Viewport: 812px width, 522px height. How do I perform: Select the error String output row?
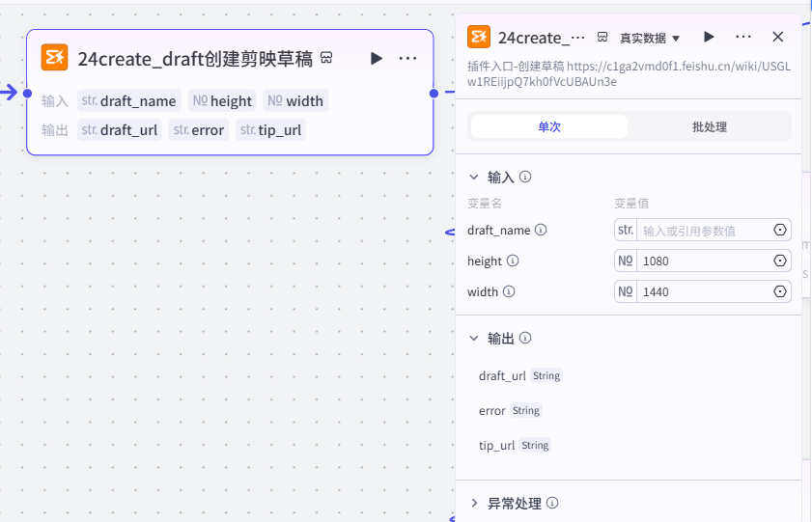[510, 410]
